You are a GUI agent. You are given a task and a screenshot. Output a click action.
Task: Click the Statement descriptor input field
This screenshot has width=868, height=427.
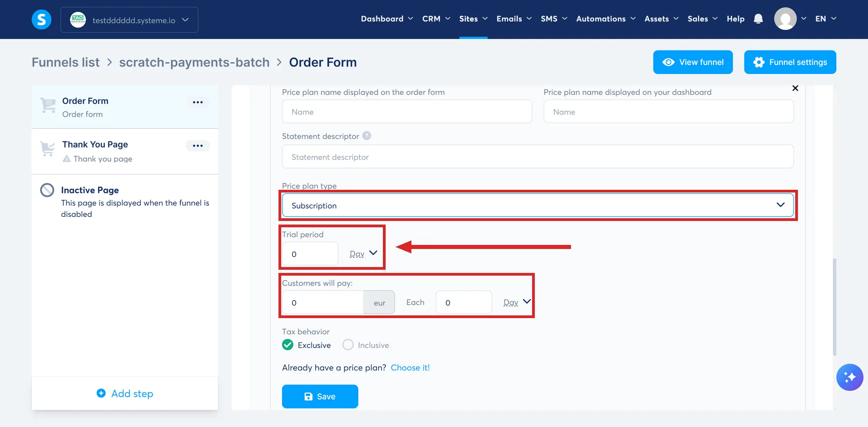(538, 156)
